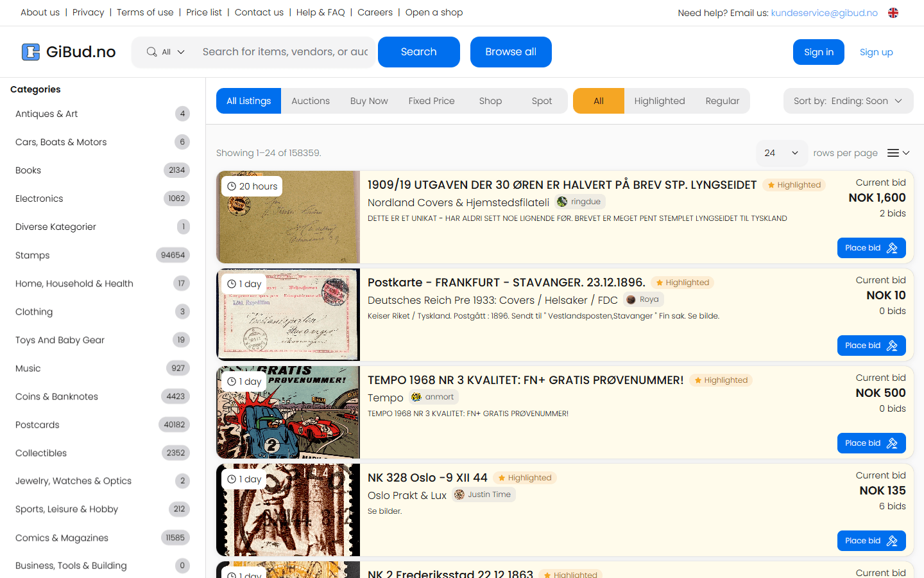Image resolution: width=924 pixels, height=578 pixels.
Task: Open the Collectibles category
Action: click(103, 453)
